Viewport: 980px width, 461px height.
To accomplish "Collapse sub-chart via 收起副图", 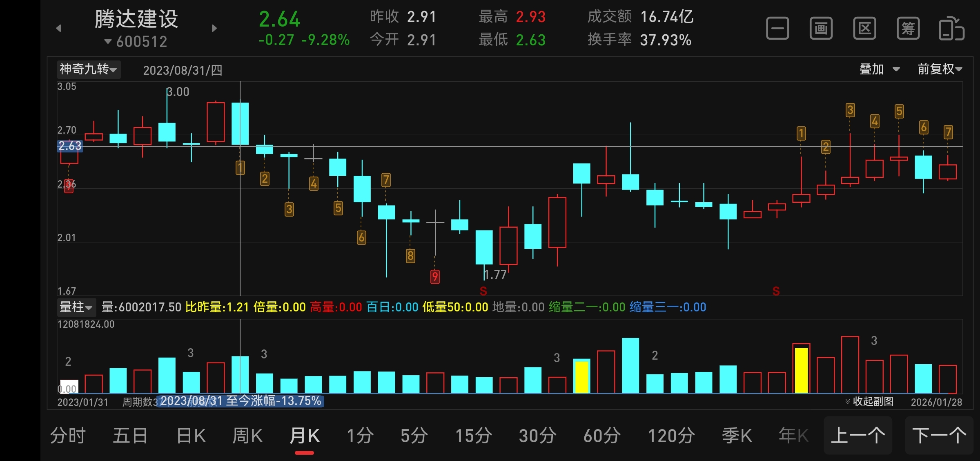I will point(869,401).
